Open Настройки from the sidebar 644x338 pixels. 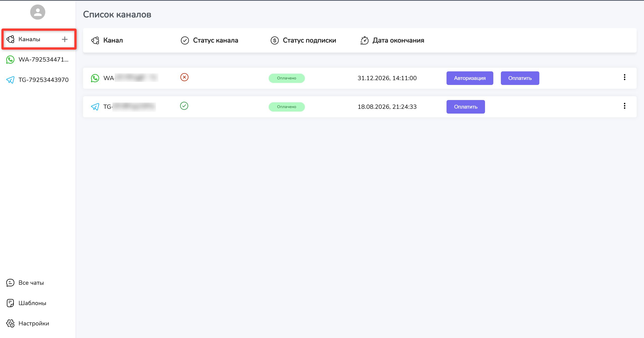(x=33, y=323)
